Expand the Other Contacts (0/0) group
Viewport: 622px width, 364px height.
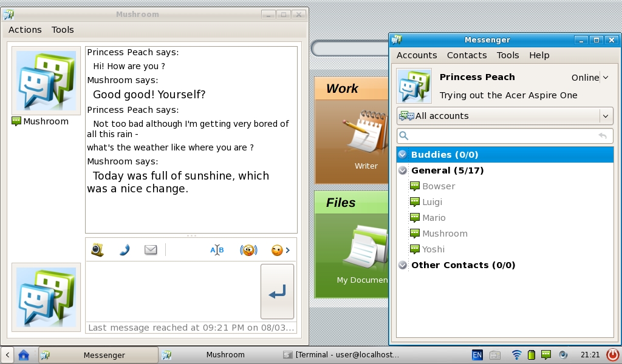pos(403,265)
